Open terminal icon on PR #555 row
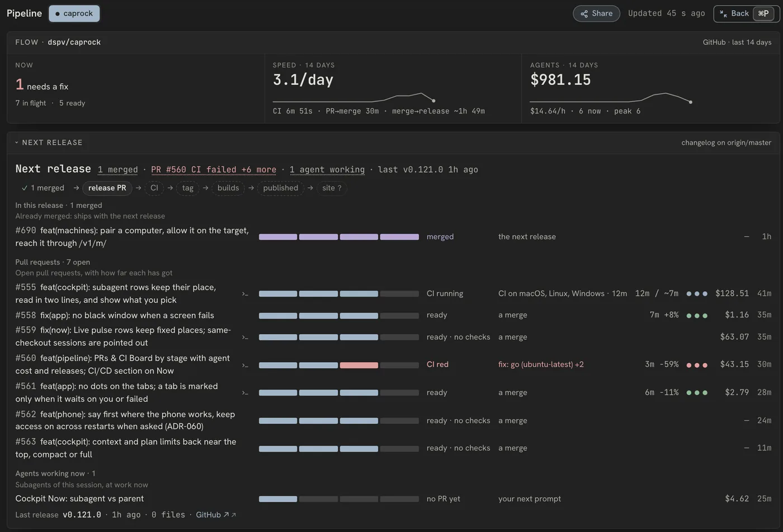Image resolution: width=783 pixels, height=532 pixels. [245, 294]
